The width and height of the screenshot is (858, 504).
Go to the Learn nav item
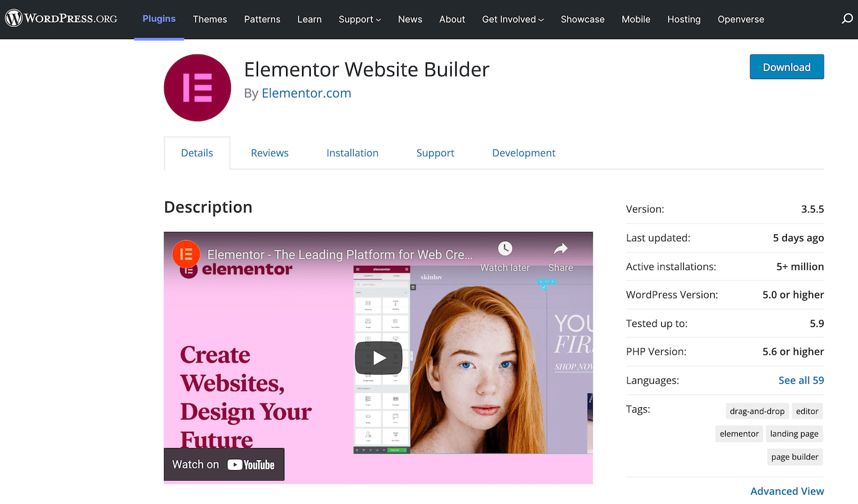(x=309, y=20)
